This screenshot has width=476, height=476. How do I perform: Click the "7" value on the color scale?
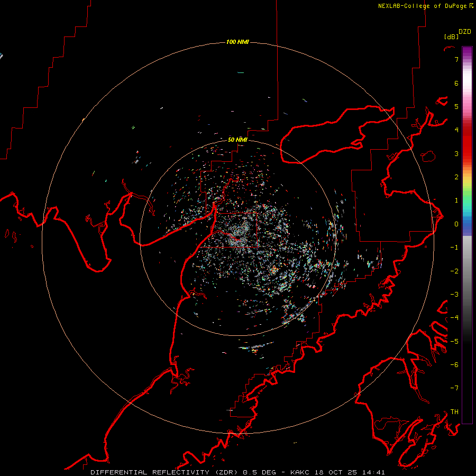(x=456, y=59)
